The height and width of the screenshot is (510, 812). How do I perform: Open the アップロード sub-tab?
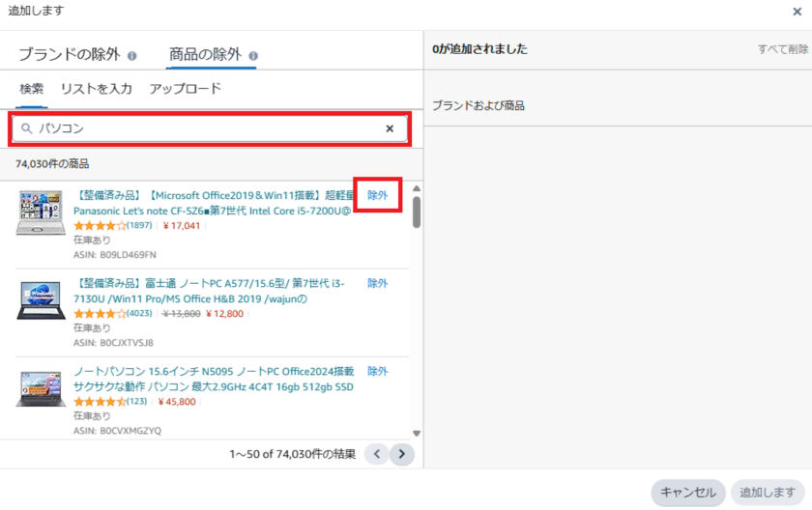(x=185, y=89)
